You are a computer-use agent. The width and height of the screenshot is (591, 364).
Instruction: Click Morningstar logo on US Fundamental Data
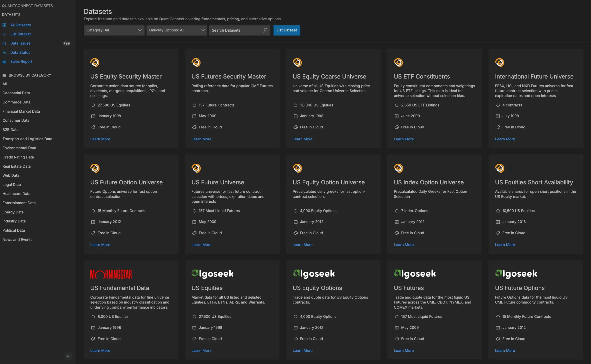point(111,274)
